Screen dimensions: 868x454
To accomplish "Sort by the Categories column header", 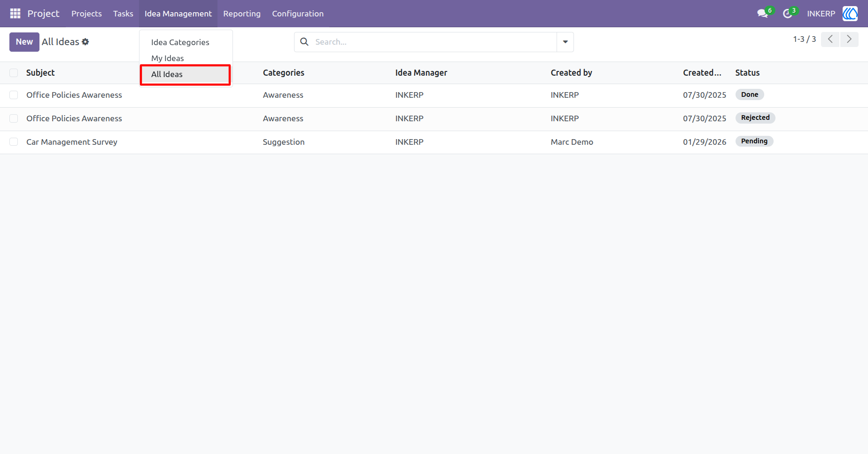I will (284, 73).
